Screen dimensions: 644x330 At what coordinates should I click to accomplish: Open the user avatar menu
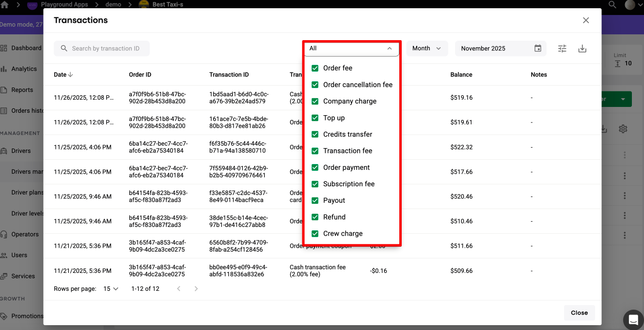[630, 5]
